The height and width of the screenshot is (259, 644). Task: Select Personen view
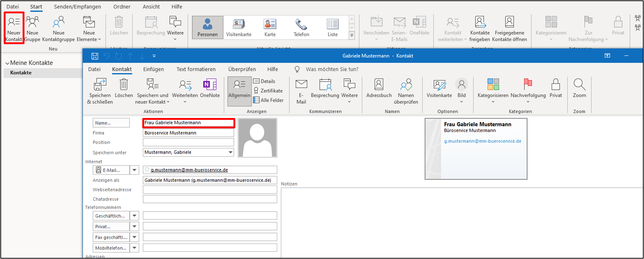click(x=208, y=27)
